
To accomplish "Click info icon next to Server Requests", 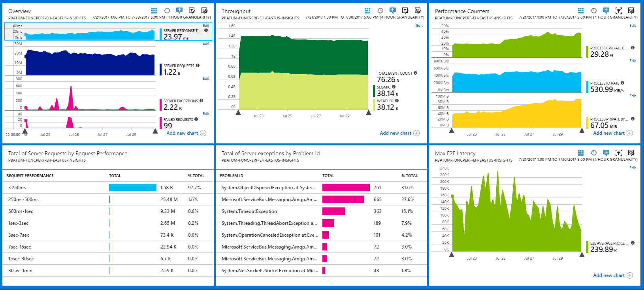I will [x=198, y=66].
